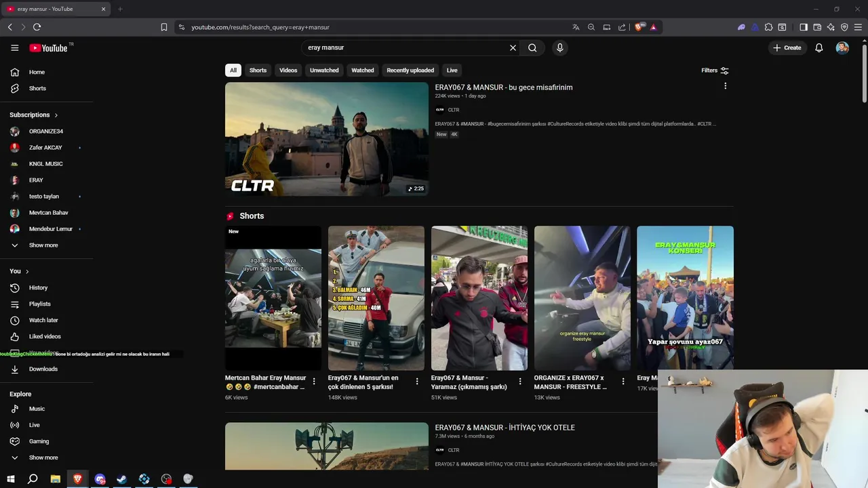The image size is (868, 488).
Task: Open the notifications bell
Action: pyautogui.click(x=819, y=47)
